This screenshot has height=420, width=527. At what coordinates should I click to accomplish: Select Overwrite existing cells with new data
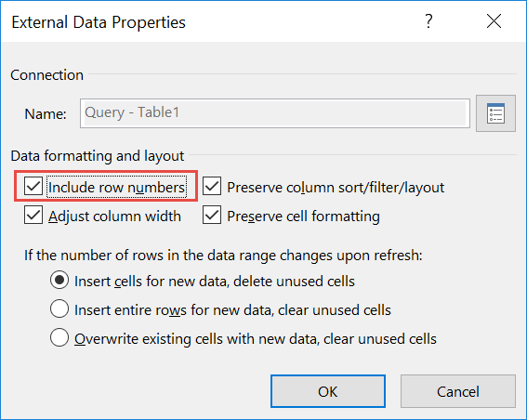coord(59,337)
